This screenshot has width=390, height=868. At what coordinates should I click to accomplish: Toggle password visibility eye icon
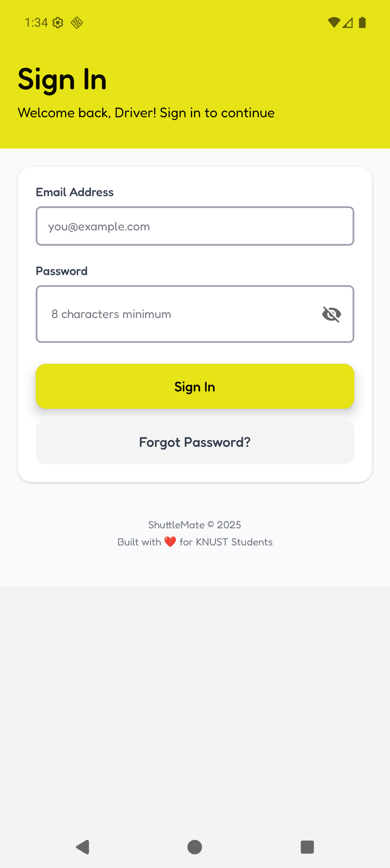pos(332,314)
